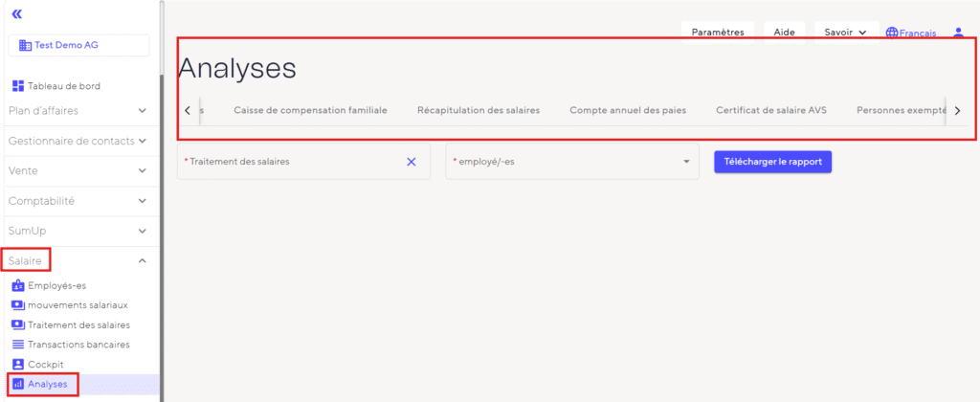Viewport: 980px width, 402px height.
Task: Click the user profile icon
Action: (957, 33)
